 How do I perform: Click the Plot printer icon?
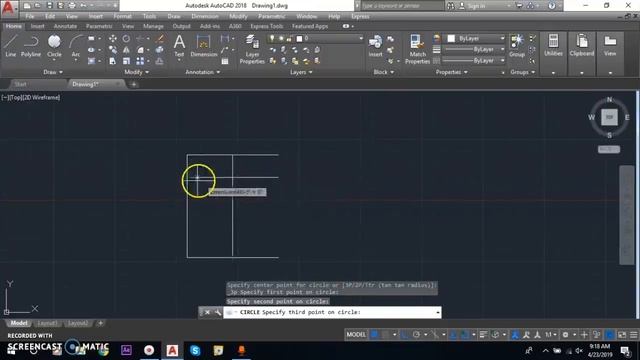(72, 6)
